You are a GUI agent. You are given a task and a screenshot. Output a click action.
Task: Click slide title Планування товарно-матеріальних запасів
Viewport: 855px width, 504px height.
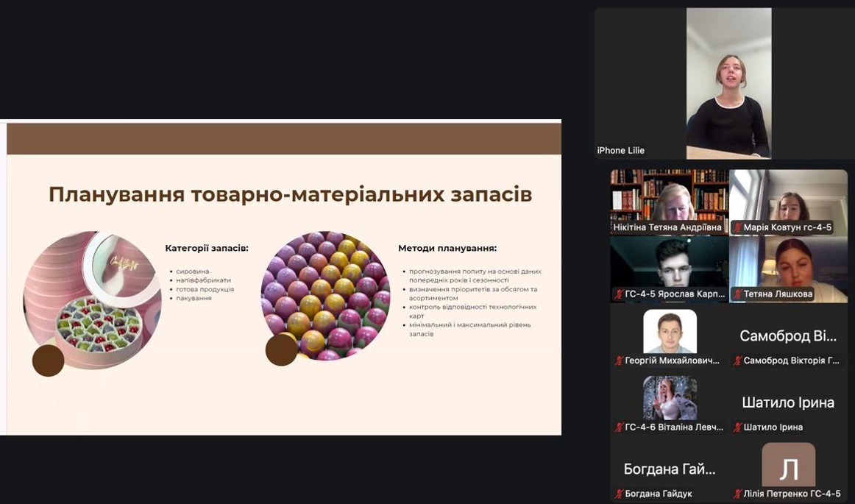[x=290, y=195]
